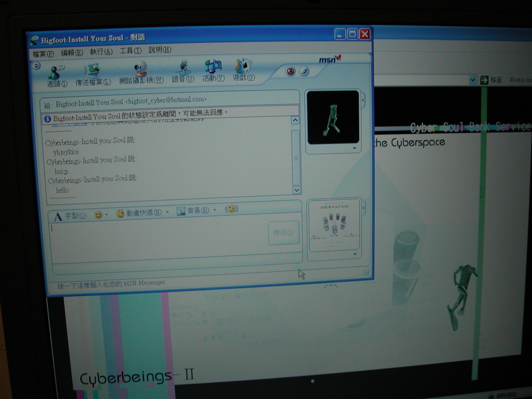
Task: Click your own display picture thumbnail
Action: [334, 225]
